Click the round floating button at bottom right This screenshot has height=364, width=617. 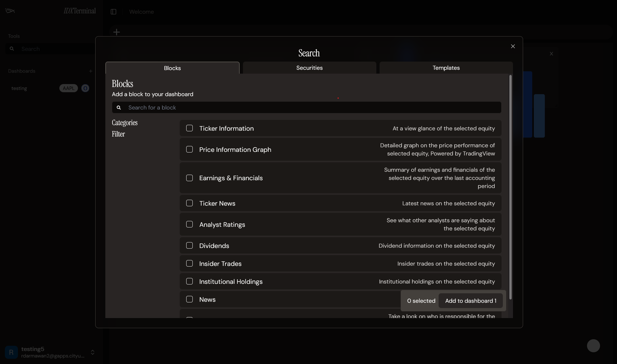pos(594,346)
